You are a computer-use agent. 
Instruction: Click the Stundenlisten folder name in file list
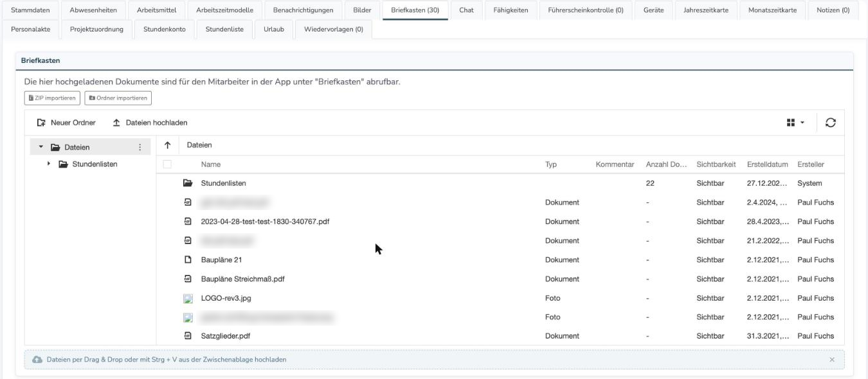(x=224, y=183)
